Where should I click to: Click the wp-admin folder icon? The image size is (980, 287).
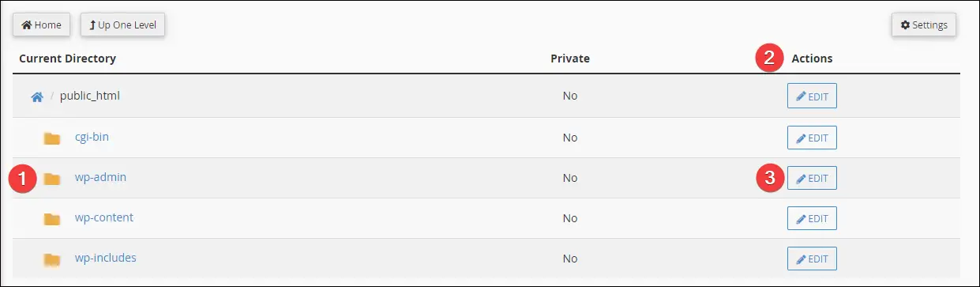coord(52,179)
